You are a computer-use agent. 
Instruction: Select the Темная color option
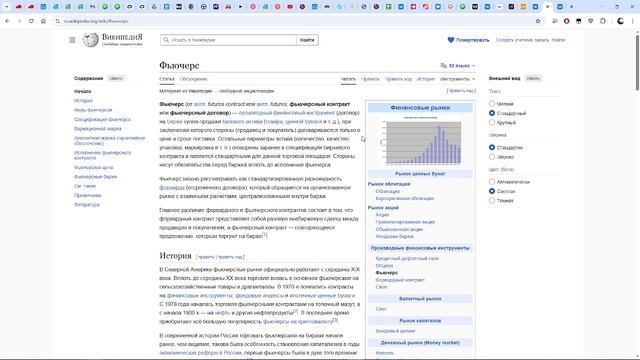492,200
